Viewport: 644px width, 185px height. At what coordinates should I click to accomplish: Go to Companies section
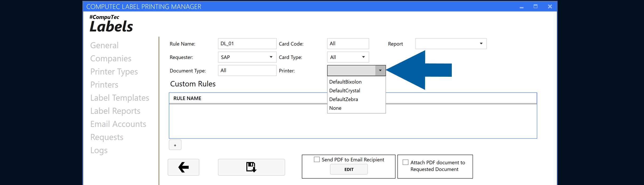pos(111,58)
